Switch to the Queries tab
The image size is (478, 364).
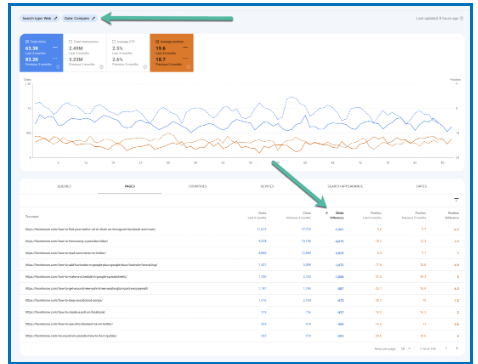click(64, 186)
